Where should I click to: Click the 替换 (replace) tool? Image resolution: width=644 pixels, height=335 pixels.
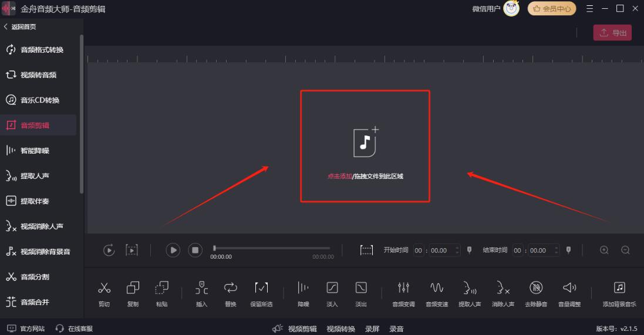tap(230, 293)
